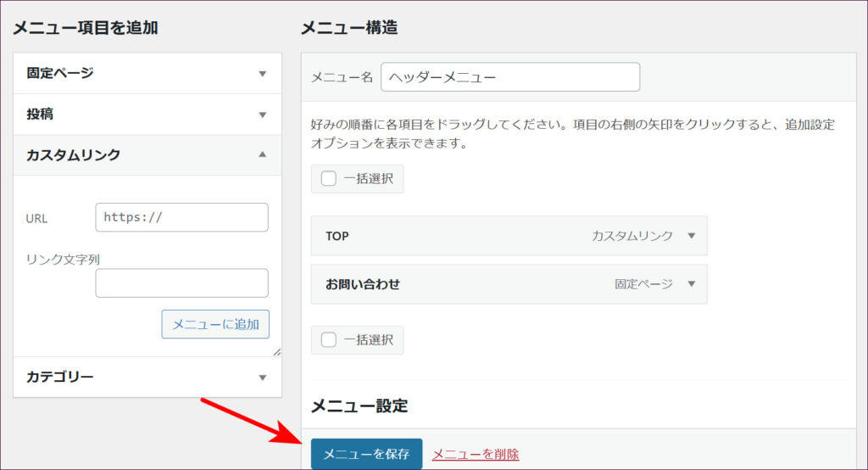This screenshot has height=470, width=868.
Task: Tick the 一括選択 checkbox below menu items
Action: pyautogui.click(x=329, y=340)
